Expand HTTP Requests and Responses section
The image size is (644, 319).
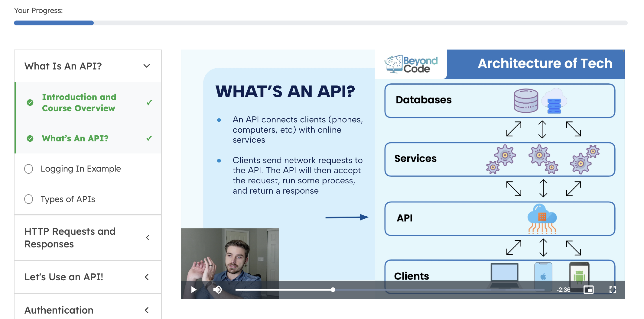(147, 238)
